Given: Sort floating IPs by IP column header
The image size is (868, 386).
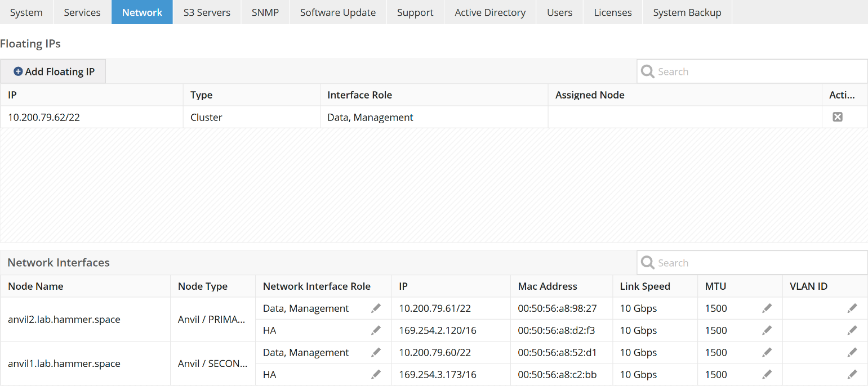Looking at the screenshot, I should [x=92, y=95].
